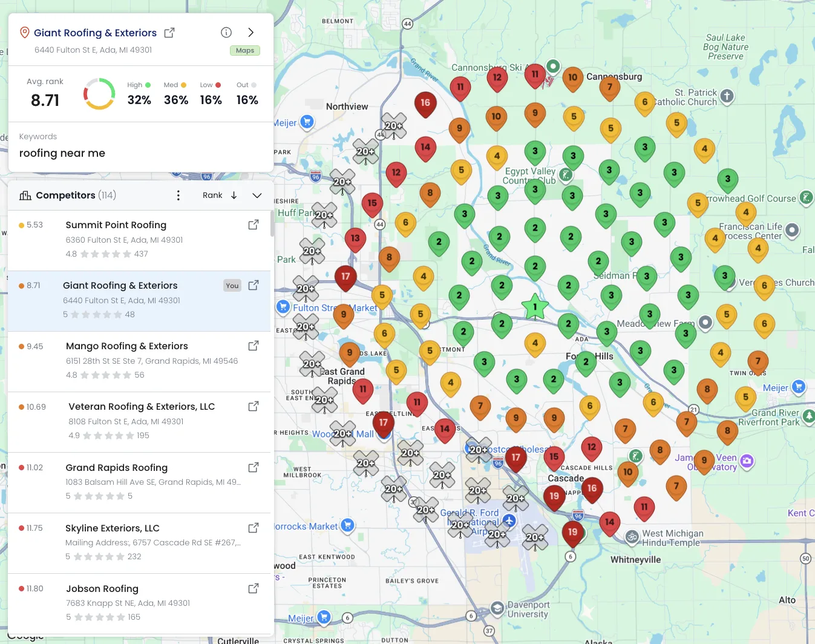Viewport: 815px width, 644px height.
Task: Click the red rank 16 map pin near Northview
Action: pos(425,103)
